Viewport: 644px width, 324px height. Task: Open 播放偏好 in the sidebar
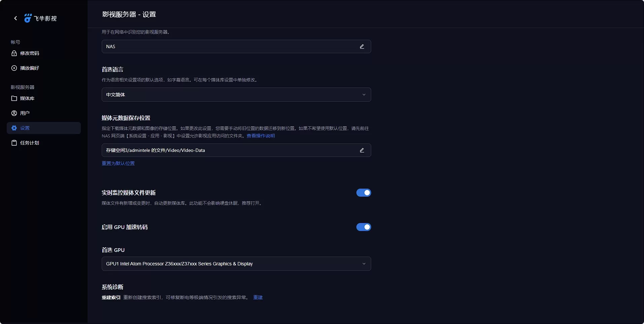pos(44,68)
